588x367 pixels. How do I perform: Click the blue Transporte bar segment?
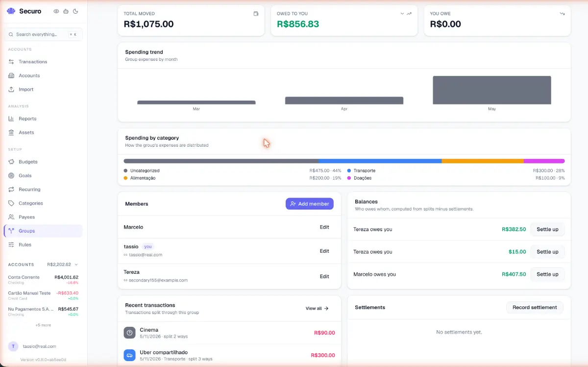pyautogui.click(x=380, y=161)
